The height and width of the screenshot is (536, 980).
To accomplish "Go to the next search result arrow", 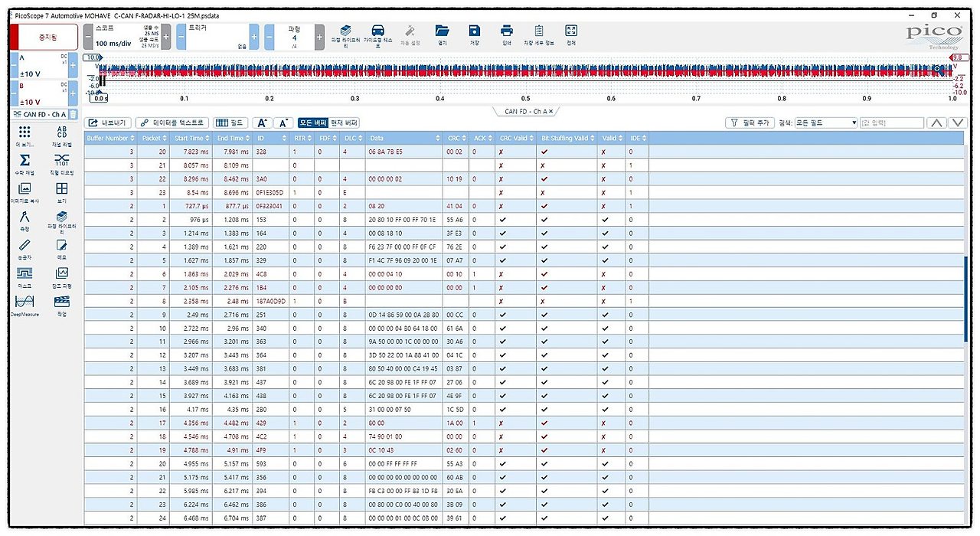I will (958, 123).
